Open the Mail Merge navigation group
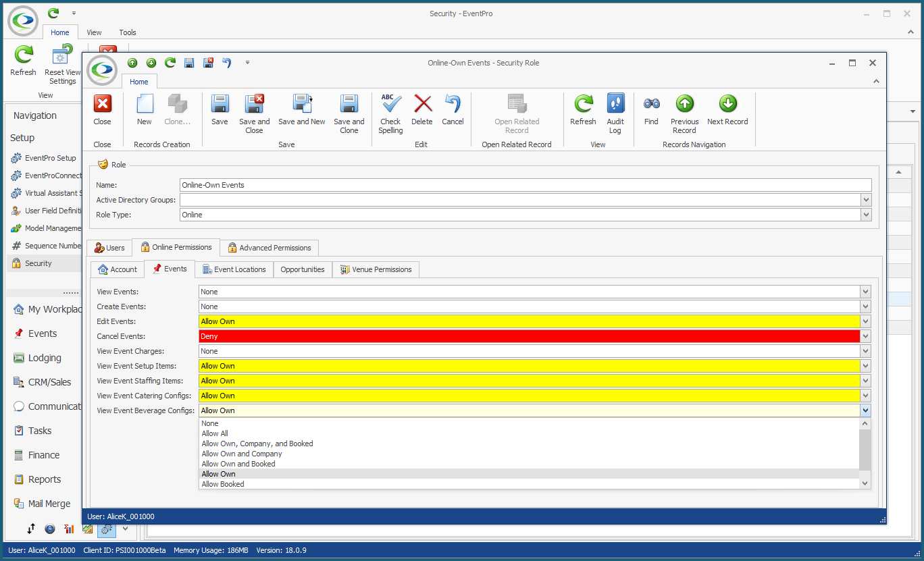This screenshot has height=561, width=924. [49, 504]
